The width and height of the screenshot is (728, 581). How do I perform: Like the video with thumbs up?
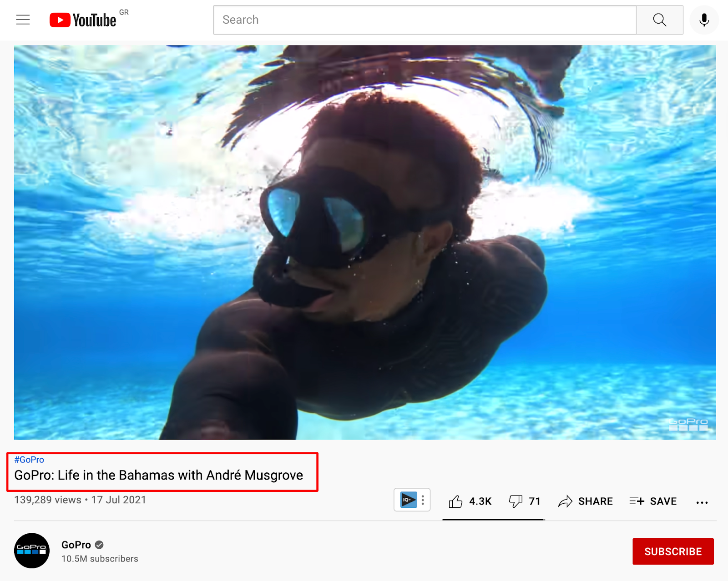455,501
